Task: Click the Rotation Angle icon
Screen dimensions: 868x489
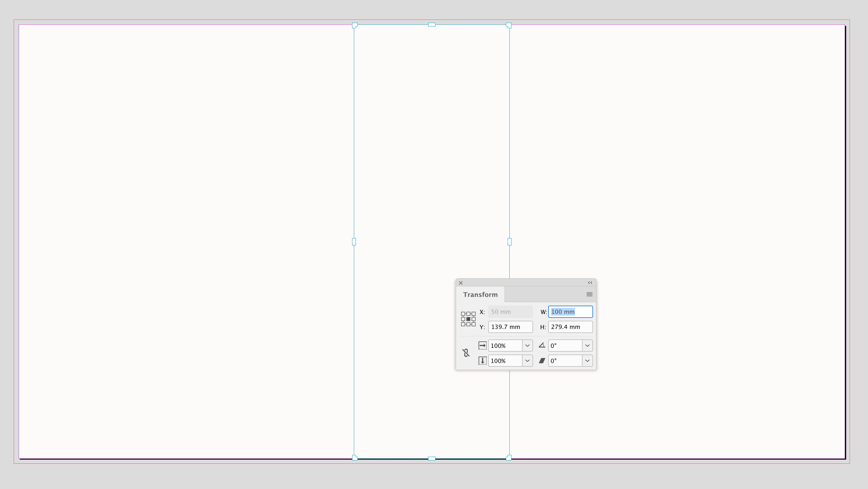Action: [x=542, y=346]
